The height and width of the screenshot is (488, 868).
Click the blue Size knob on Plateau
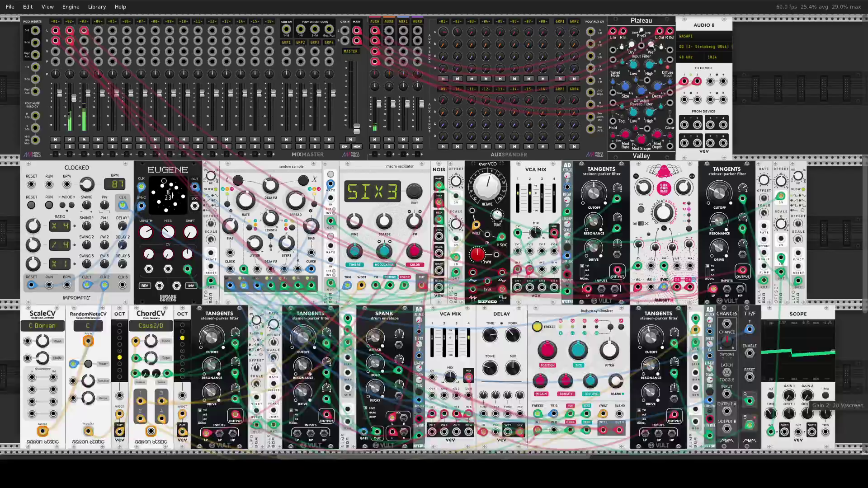625,86
